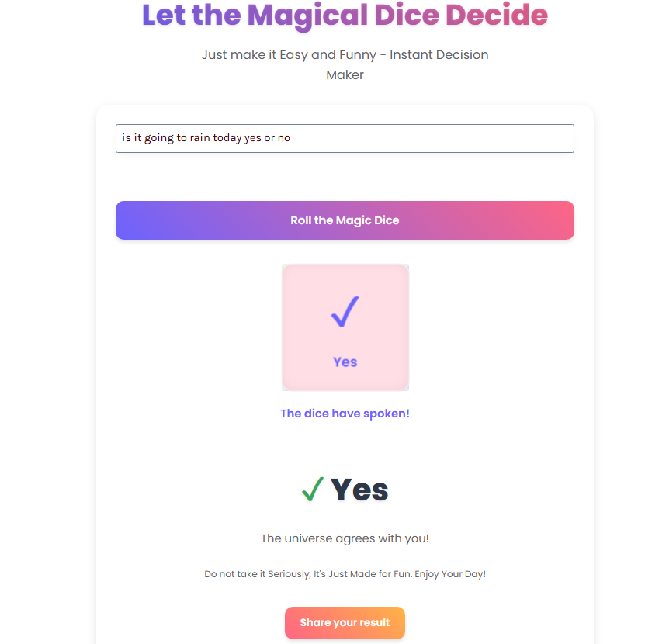This screenshot has width=645, height=644.
Task: Click the large bold Yes result text
Action: tap(359, 490)
